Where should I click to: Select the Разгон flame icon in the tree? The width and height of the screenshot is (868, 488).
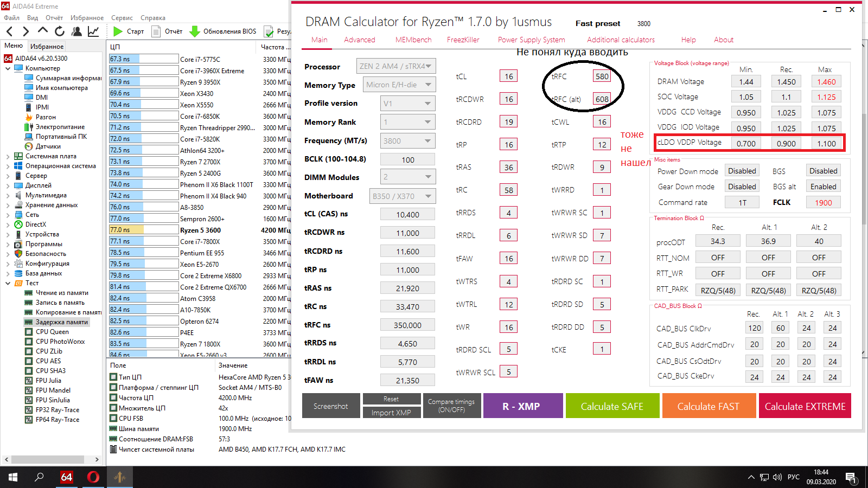(29, 117)
